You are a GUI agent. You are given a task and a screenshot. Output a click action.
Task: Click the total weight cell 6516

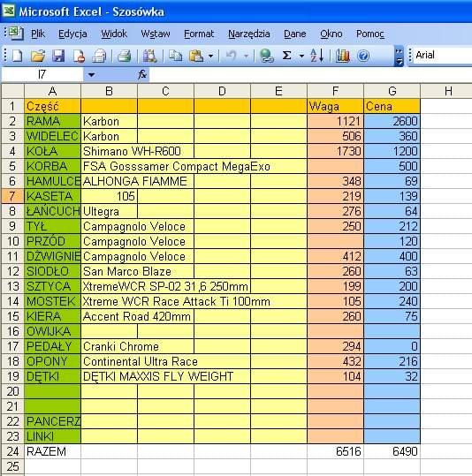click(335, 451)
